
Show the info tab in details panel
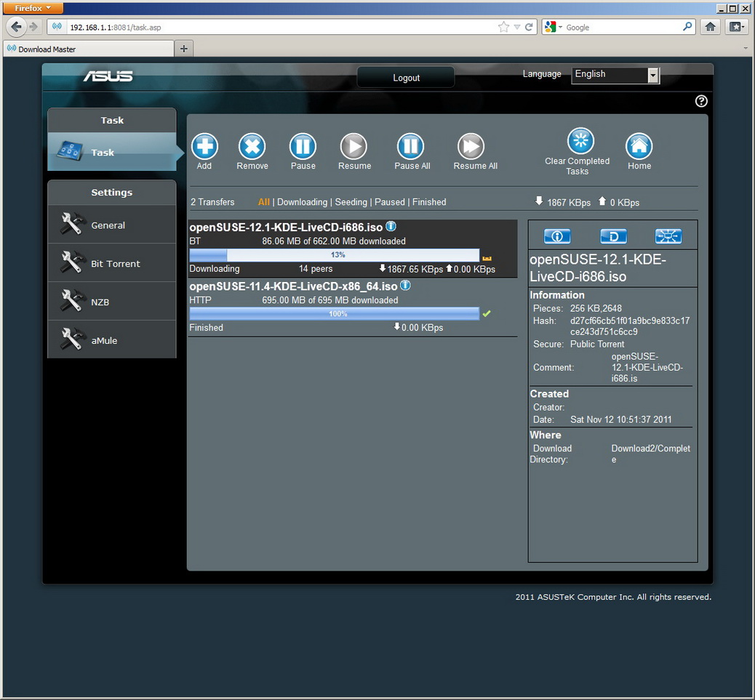point(557,236)
